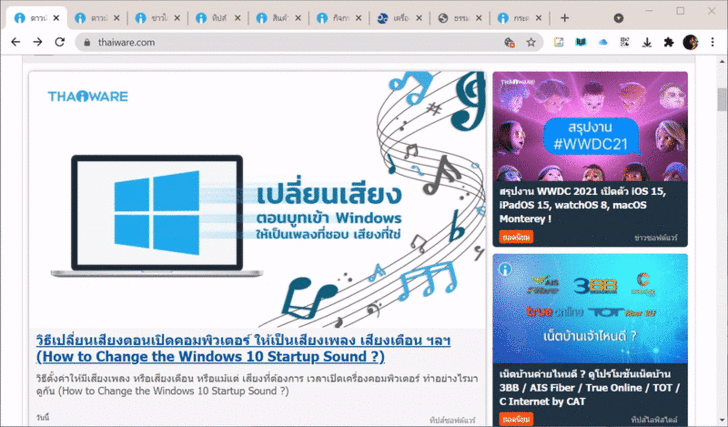Open the download arrow extension
The height and width of the screenshot is (427, 728).
647,43
